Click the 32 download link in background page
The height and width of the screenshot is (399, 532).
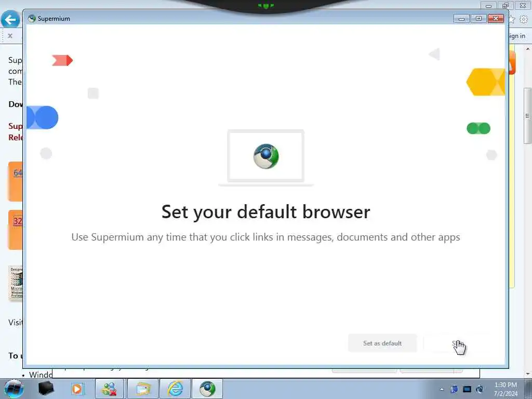coord(18,221)
